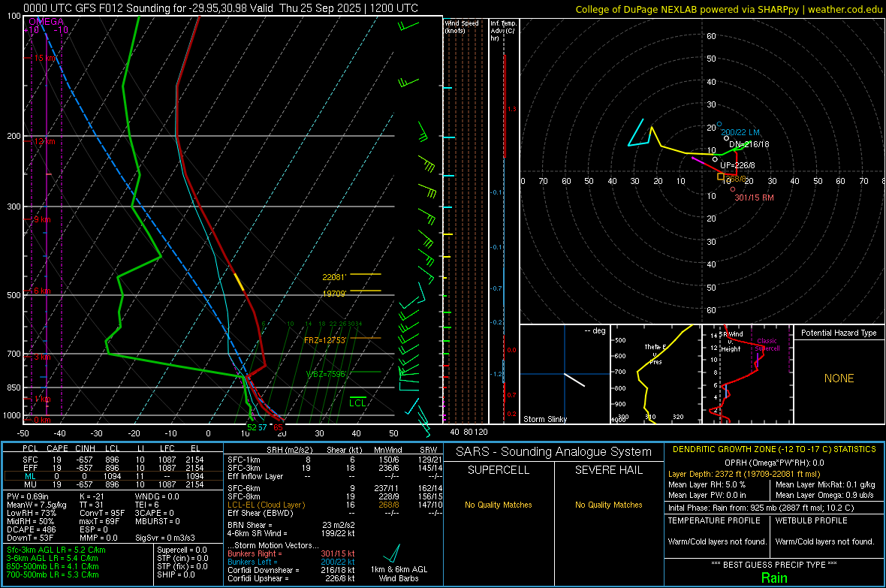Click the 6 km height marker

pyautogui.click(x=42, y=291)
